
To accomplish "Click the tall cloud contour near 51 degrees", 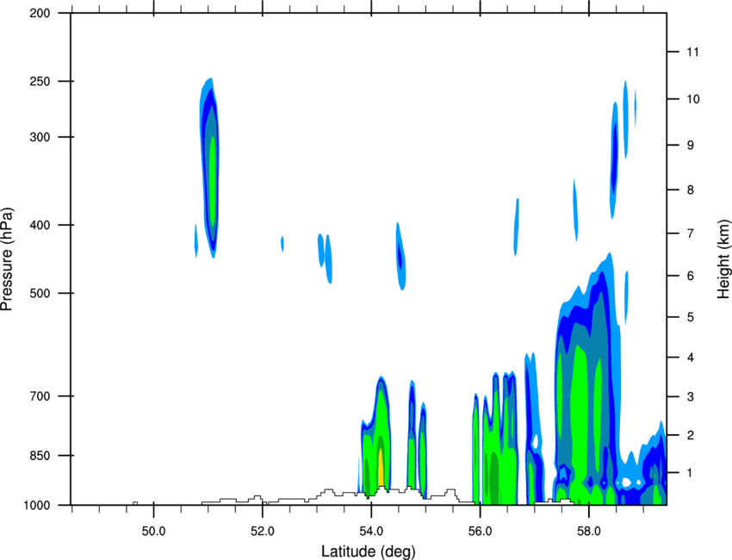I will [x=209, y=168].
